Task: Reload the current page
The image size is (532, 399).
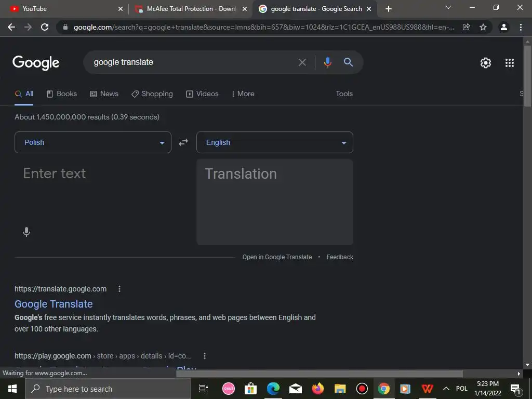Action: [45, 27]
